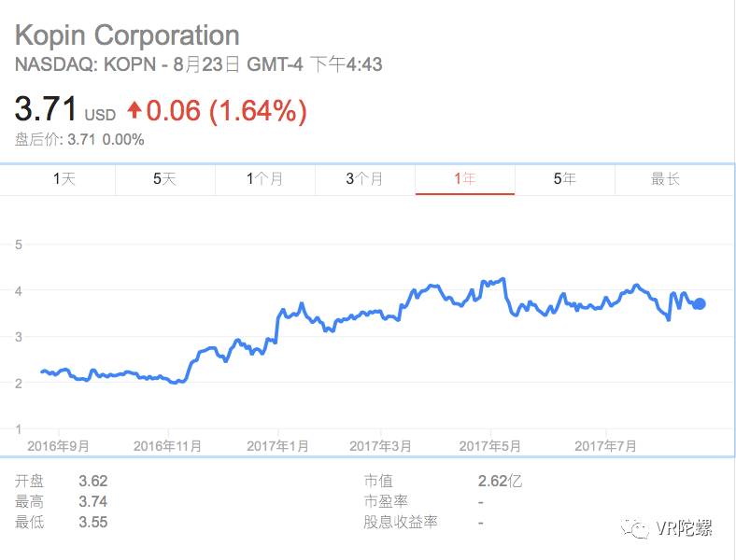Click the 市值 2.62亿 value

coord(499,482)
